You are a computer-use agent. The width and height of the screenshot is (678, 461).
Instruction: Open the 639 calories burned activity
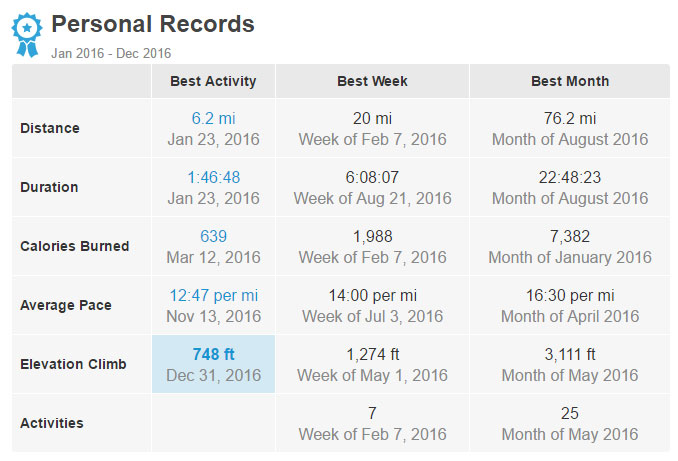pyautogui.click(x=214, y=236)
